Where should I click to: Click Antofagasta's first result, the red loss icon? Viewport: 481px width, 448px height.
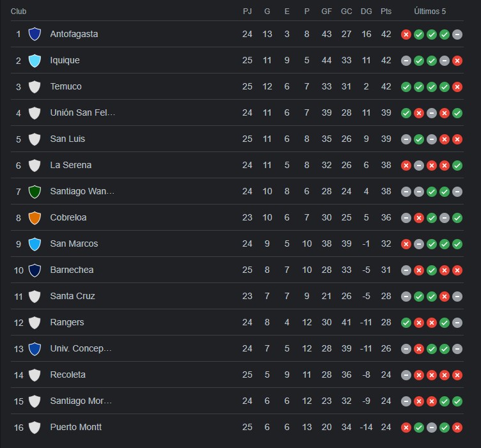pyautogui.click(x=406, y=35)
